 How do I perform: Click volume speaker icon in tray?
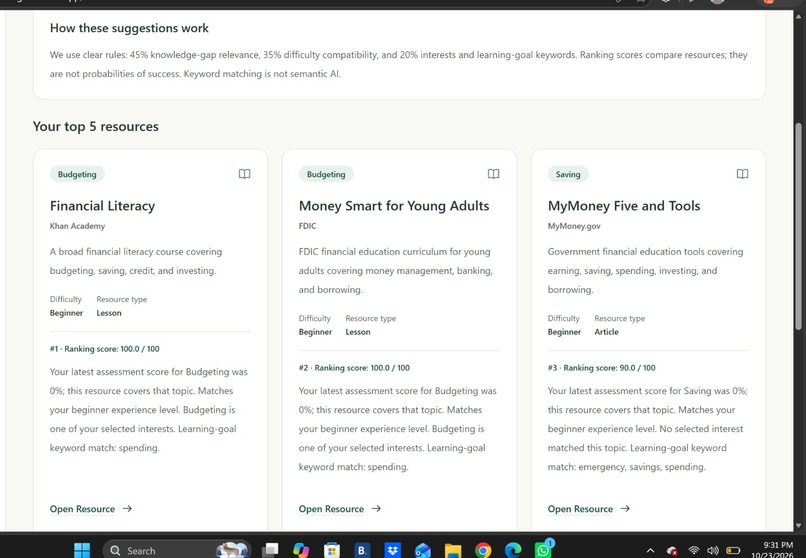pos(713,550)
